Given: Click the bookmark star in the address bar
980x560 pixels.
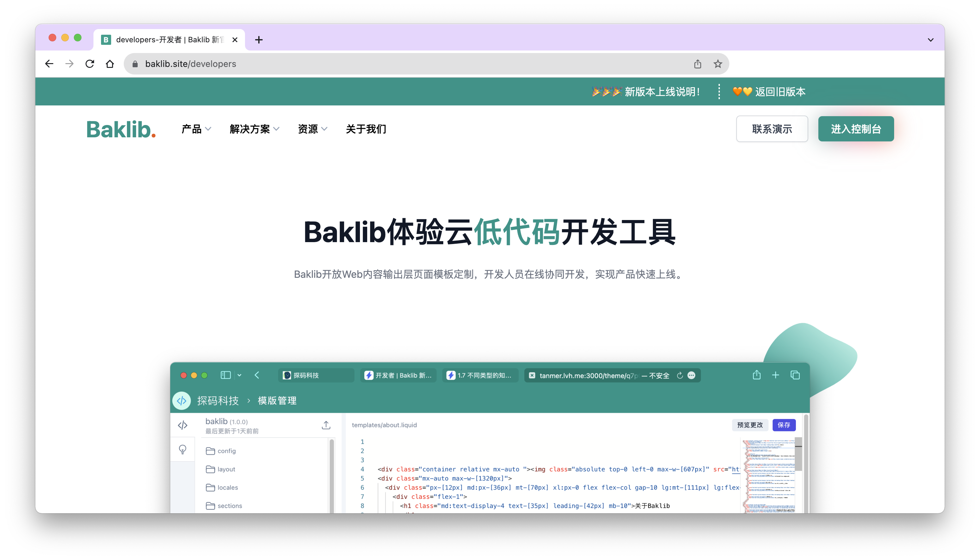Looking at the screenshot, I should pyautogui.click(x=717, y=64).
